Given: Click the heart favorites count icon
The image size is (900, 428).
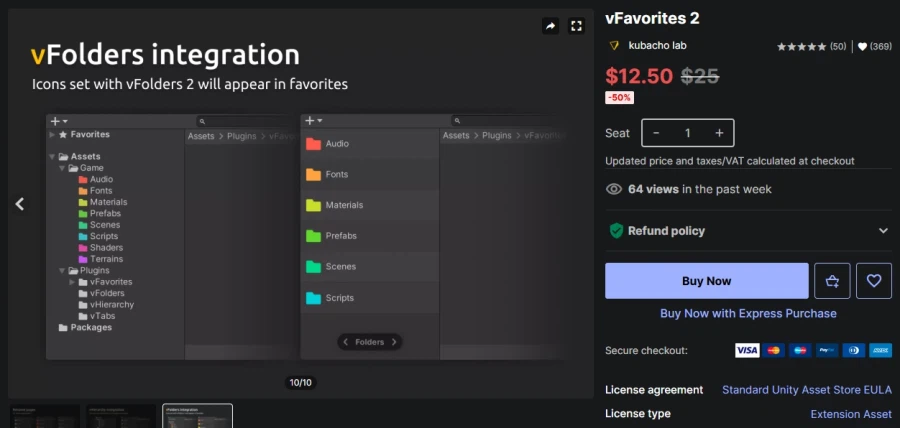Looking at the screenshot, I should coord(862,46).
